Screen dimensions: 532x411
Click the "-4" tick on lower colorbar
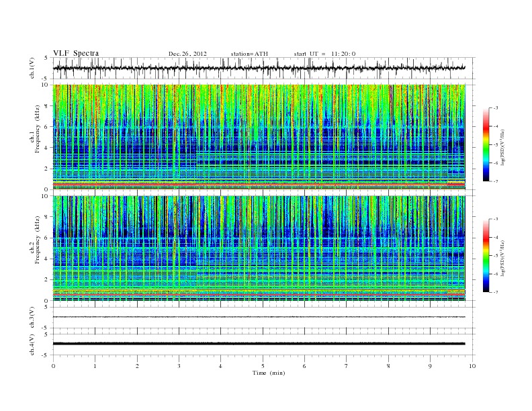[496, 237]
